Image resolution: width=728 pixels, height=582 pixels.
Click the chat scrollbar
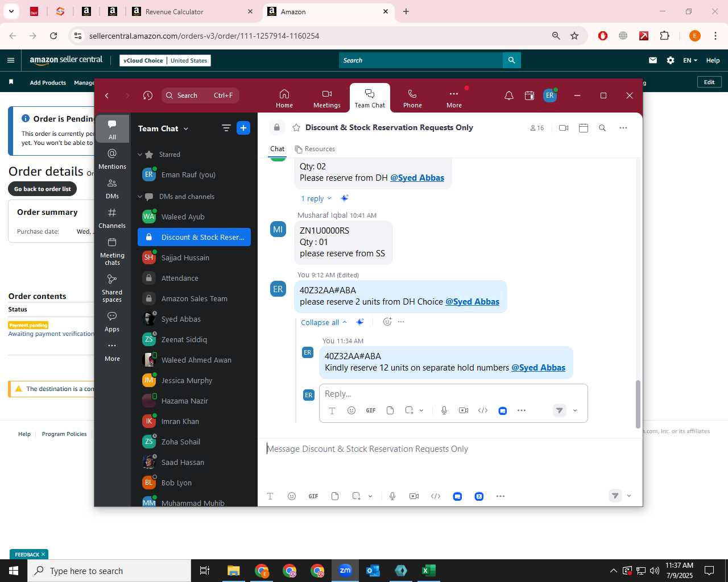click(638, 404)
